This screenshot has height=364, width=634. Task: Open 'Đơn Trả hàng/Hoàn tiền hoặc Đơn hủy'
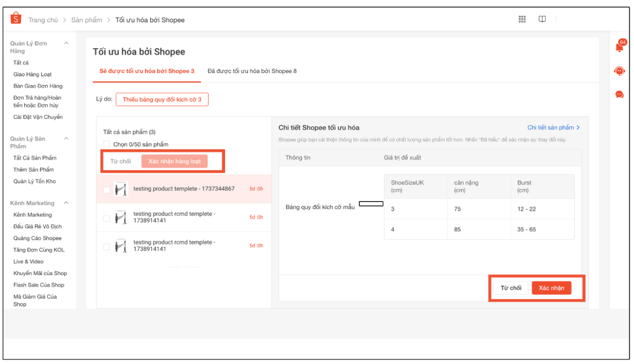coord(37,102)
